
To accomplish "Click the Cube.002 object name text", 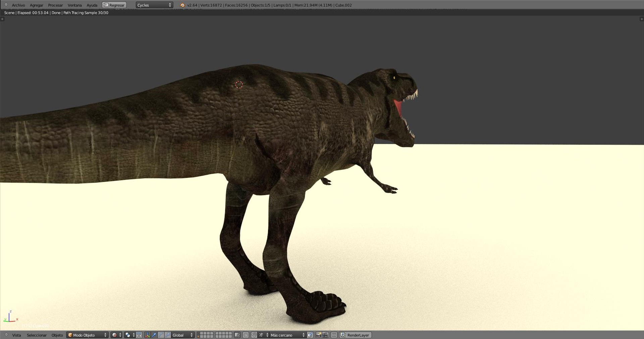I will coord(343,5).
